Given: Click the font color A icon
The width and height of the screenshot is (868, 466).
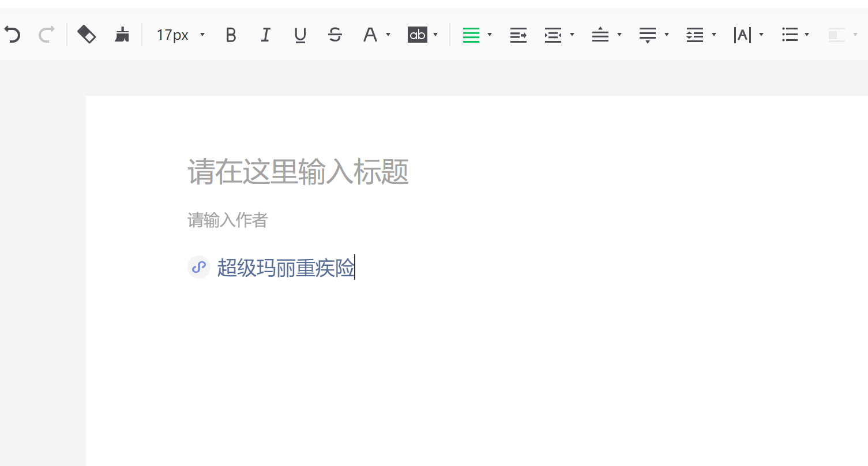Looking at the screenshot, I should [370, 35].
